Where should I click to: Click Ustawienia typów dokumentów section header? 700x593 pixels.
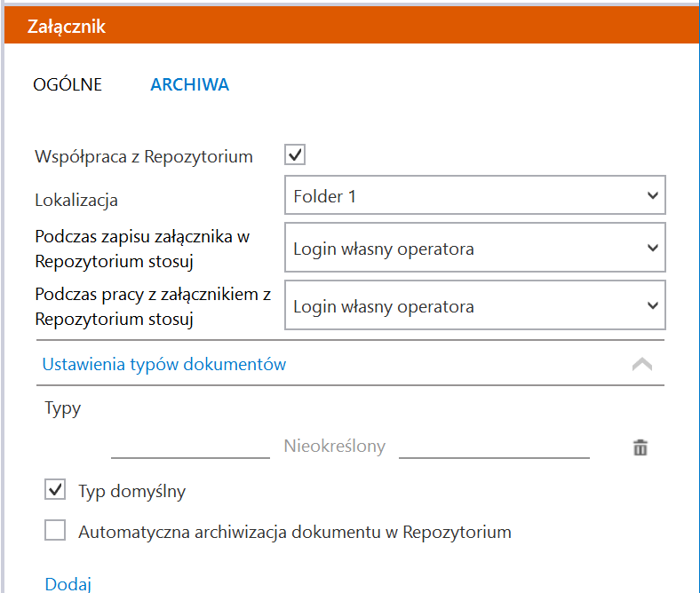point(351,363)
